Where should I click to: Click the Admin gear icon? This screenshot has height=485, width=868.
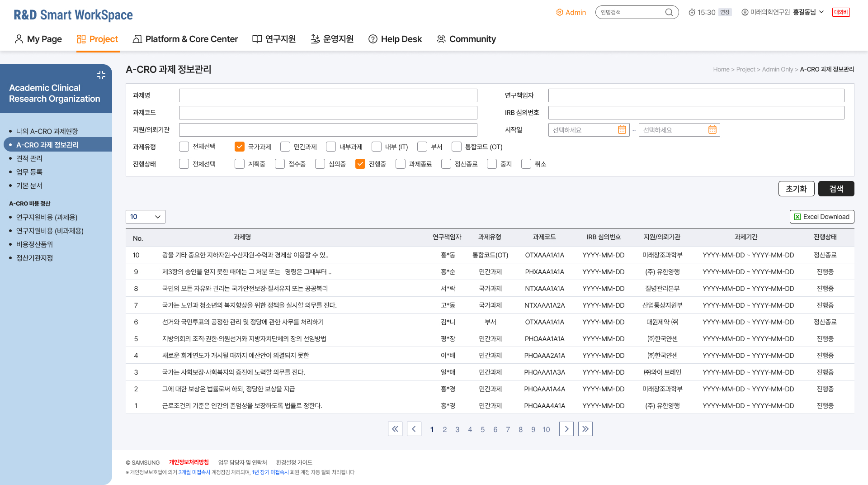point(560,12)
